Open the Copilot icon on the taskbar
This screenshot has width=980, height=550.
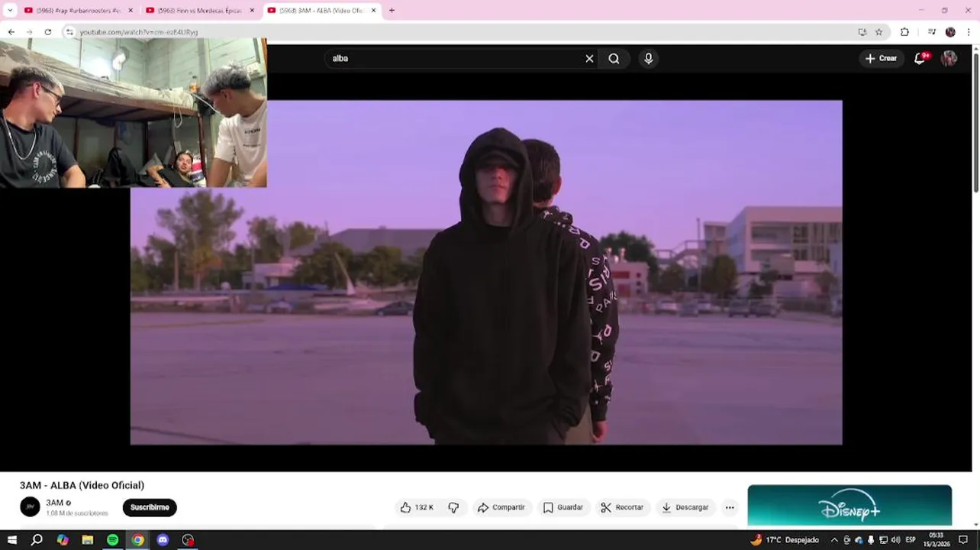(63, 540)
